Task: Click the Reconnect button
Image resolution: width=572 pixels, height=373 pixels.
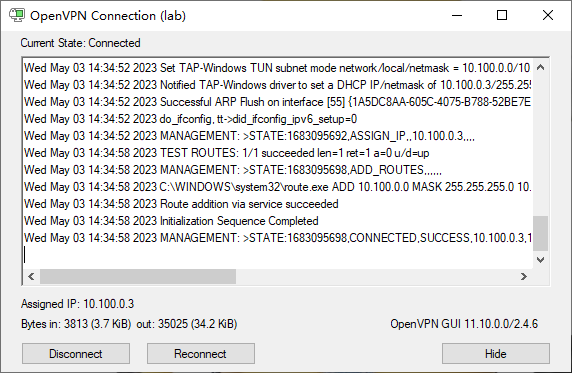Action: (x=201, y=353)
